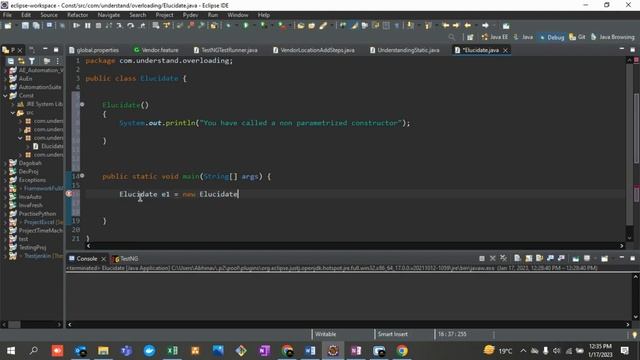Expand the Dagobah project node
640x360 pixels.
(x=5, y=163)
